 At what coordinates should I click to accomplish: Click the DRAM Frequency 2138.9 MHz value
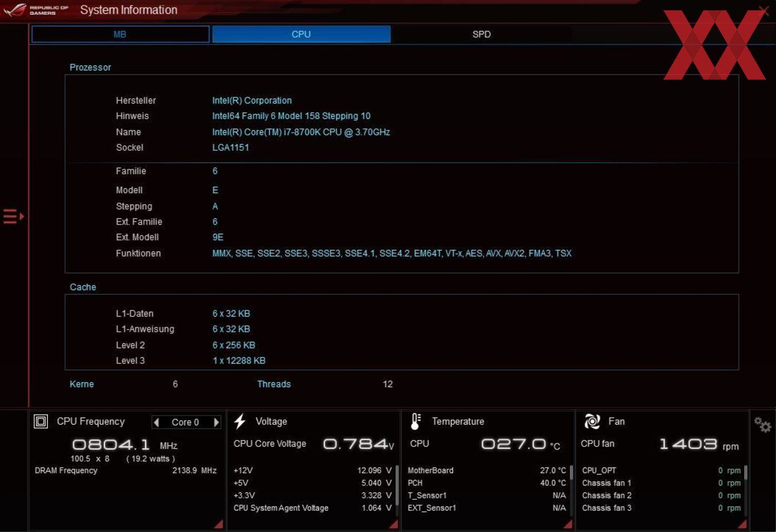point(195,470)
